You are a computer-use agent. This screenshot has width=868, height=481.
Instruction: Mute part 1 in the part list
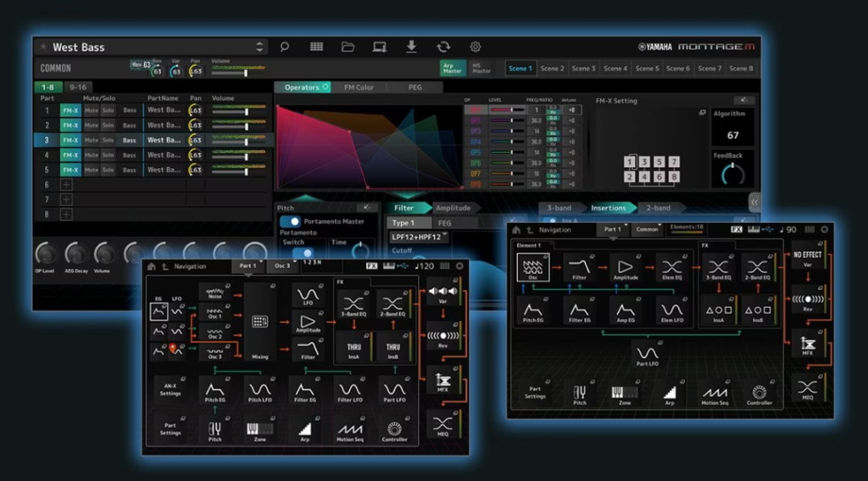click(x=91, y=110)
